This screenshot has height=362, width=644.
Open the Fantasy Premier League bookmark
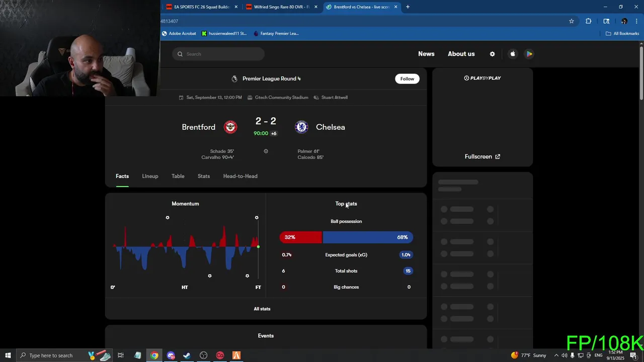click(x=276, y=34)
